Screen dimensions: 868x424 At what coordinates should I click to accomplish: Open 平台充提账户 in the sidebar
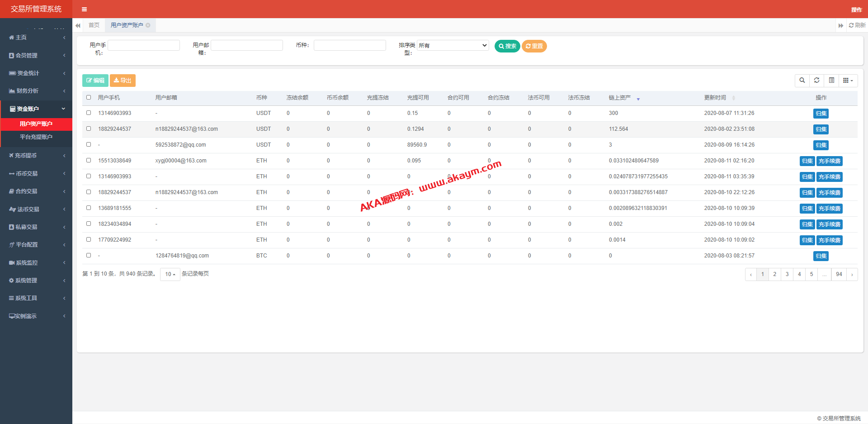tap(36, 137)
